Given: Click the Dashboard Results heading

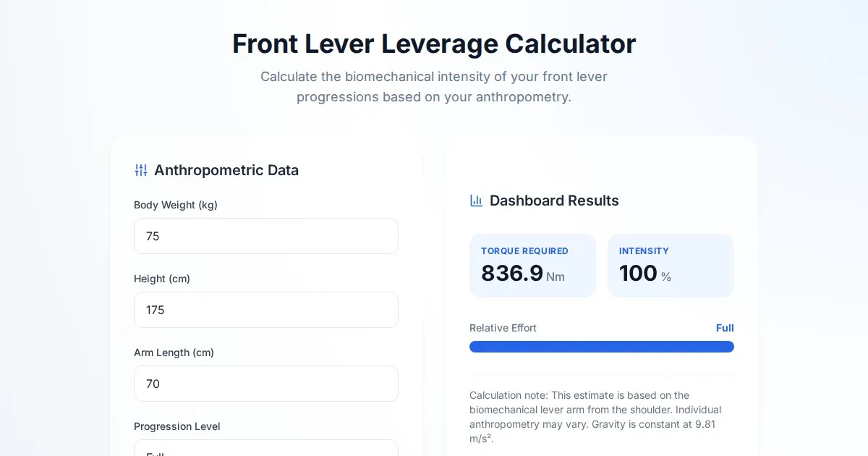Looking at the screenshot, I should (x=554, y=200).
